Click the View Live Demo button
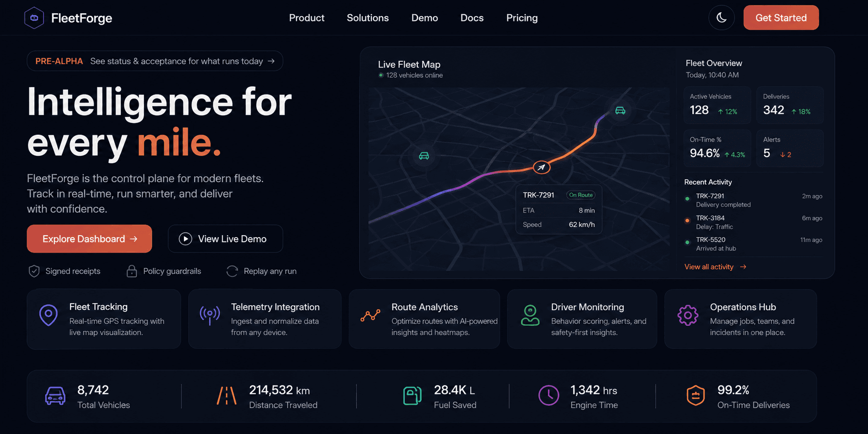 pos(225,239)
